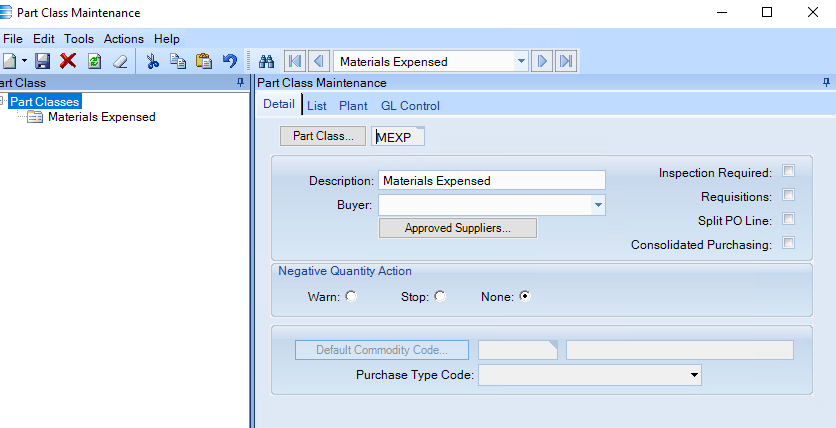Click the blue Undo arrow icon
Image resolution: width=836 pixels, height=428 pixels.
(x=229, y=61)
